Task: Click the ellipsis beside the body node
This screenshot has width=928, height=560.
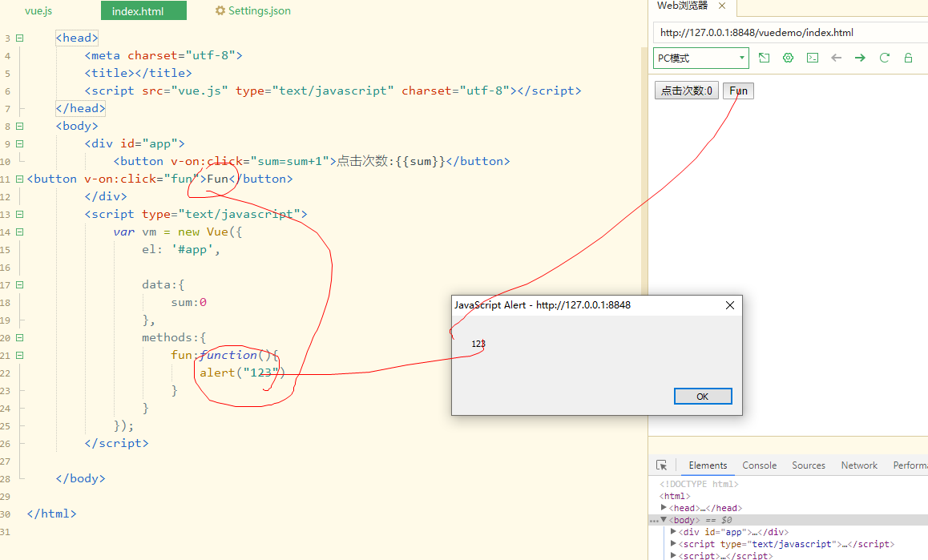Action: click(654, 520)
